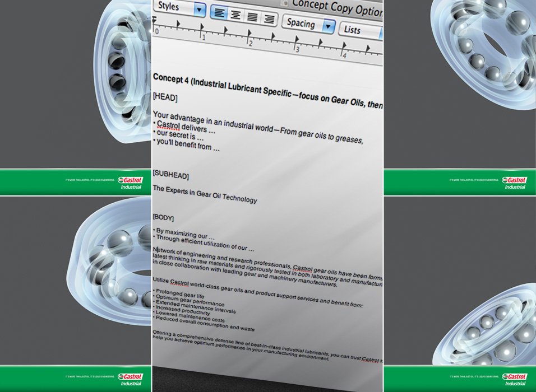Click the indent marker at ruler position 0
Screen dimensions: 536x392
[x=154, y=20]
